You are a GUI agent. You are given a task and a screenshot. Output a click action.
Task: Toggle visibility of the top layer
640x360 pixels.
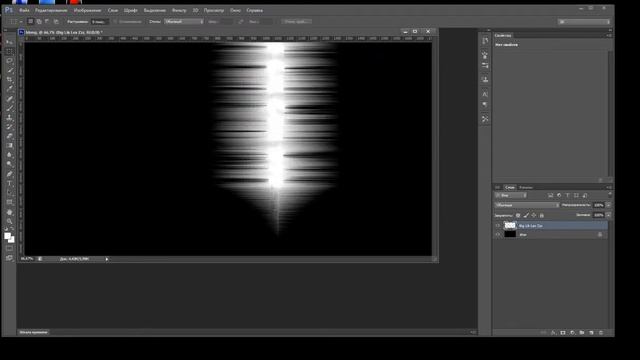pyautogui.click(x=498, y=225)
